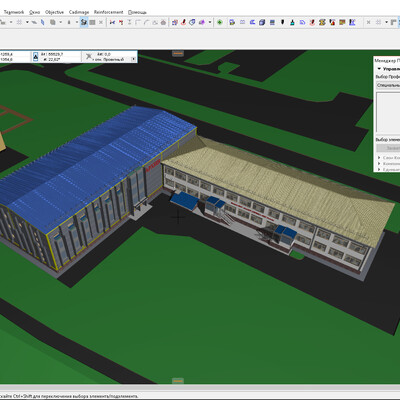This screenshot has width=400, height=400.
Task: Open the dropdown arrow beside purple gem icon
Action: [210, 22]
